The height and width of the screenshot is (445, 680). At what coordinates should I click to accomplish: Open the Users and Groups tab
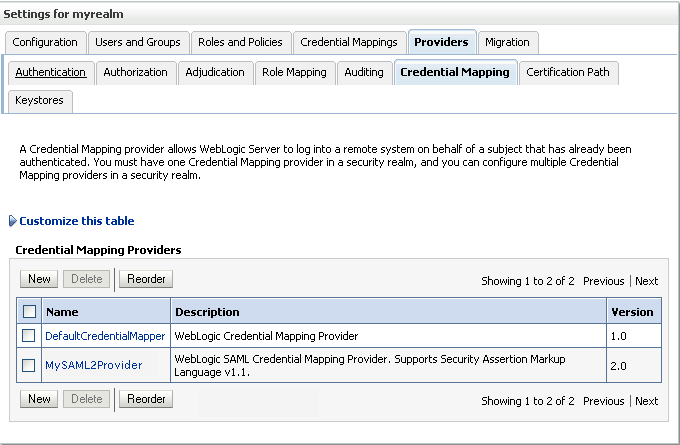[x=138, y=42]
